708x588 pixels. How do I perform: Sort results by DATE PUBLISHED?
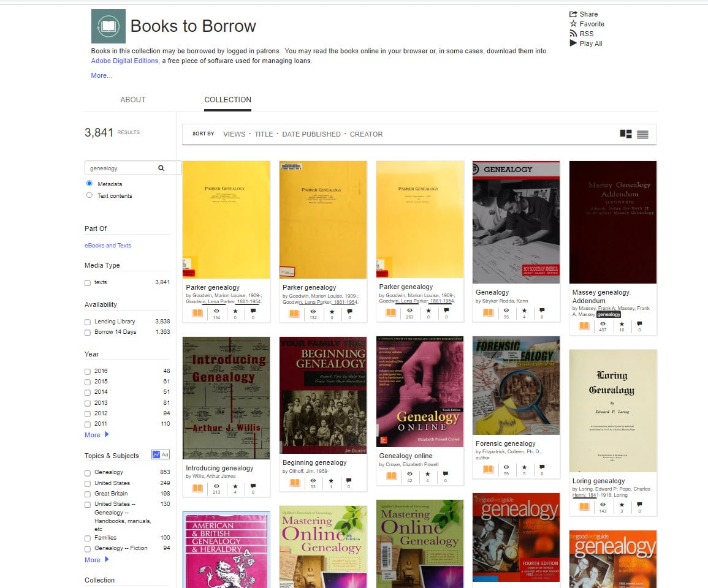click(x=311, y=134)
